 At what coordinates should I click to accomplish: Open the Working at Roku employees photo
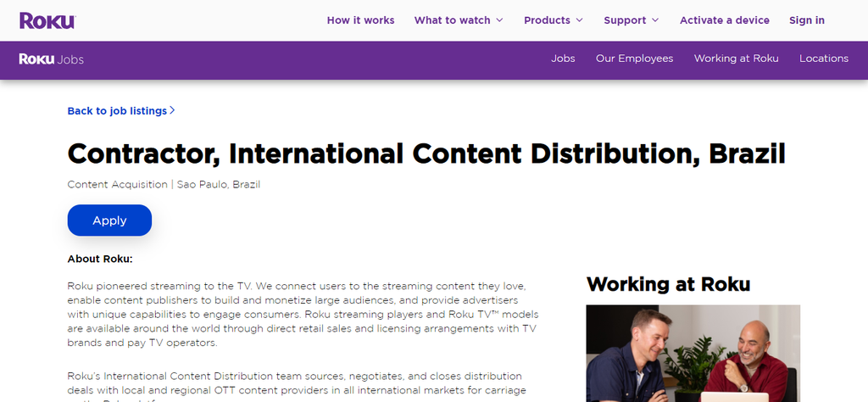(x=693, y=354)
